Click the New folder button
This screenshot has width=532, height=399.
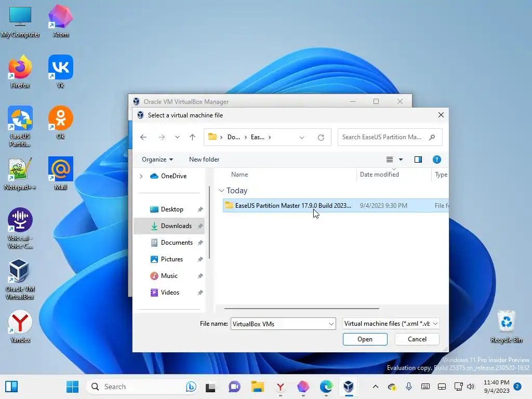click(x=204, y=159)
